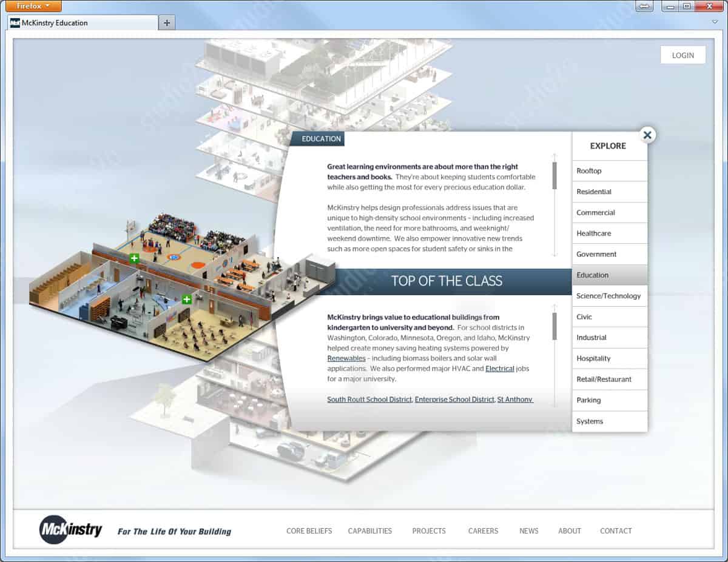This screenshot has width=728, height=562.
Task: Select Hospitality in the Explore list
Action: [x=610, y=358]
